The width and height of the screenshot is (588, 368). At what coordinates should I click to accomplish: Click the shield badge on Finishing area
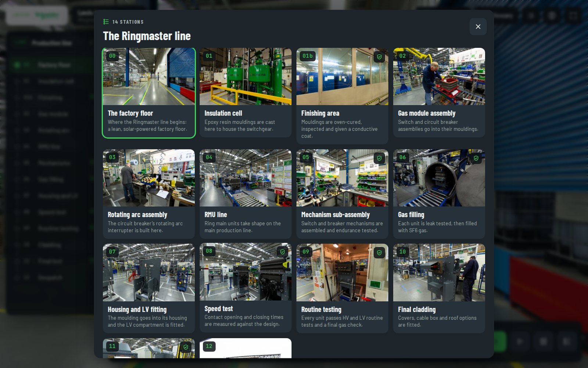click(379, 57)
